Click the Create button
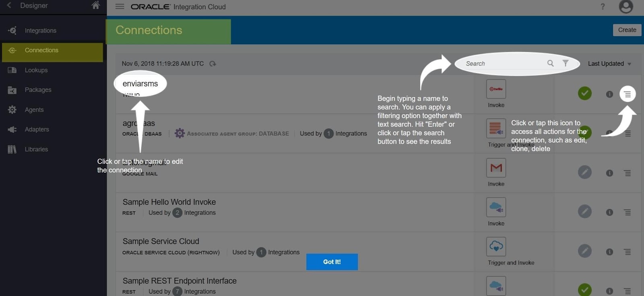 coord(627,30)
